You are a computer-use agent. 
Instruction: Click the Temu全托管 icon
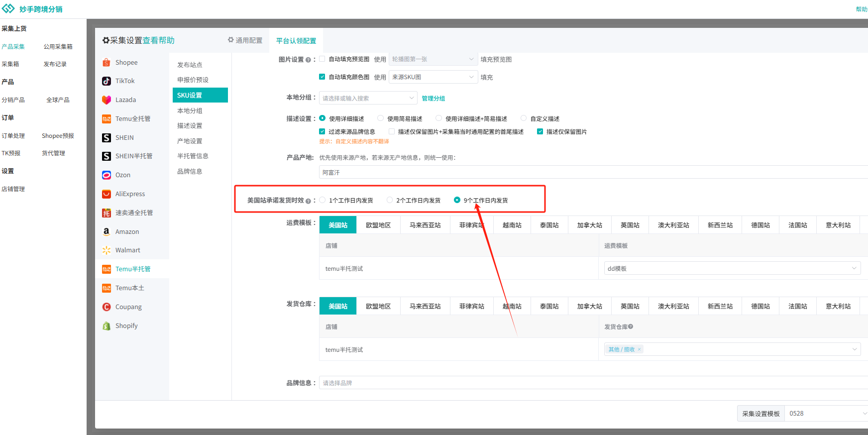coord(107,118)
